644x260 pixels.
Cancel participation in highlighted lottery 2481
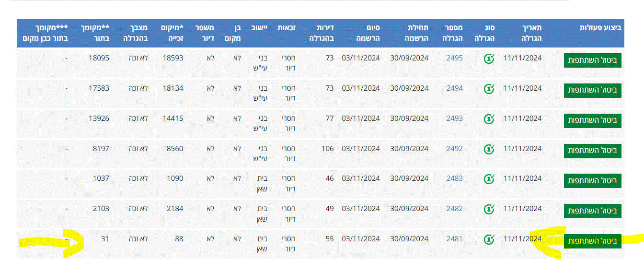click(592, 241)
